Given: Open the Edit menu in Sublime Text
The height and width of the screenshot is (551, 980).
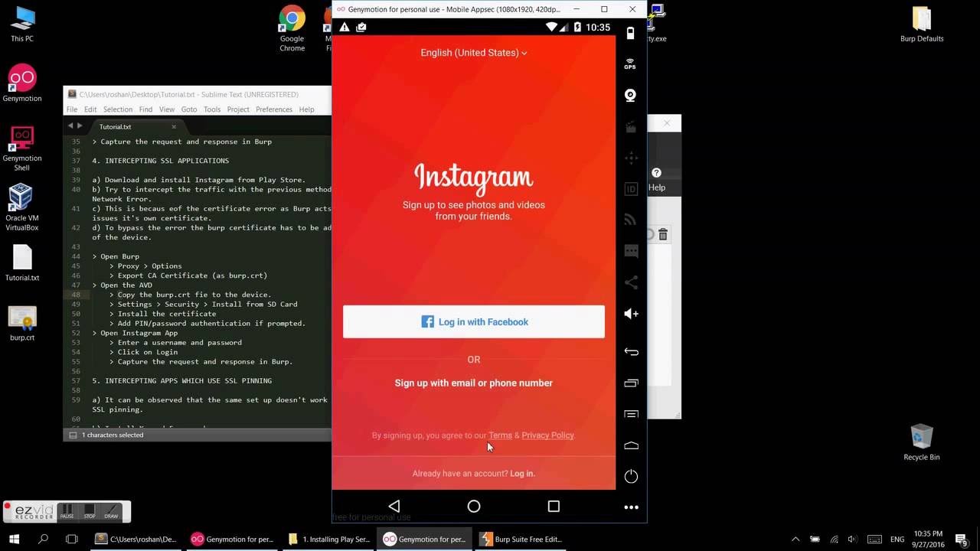Looking at the screenshot, I should (x=90, y=109).
